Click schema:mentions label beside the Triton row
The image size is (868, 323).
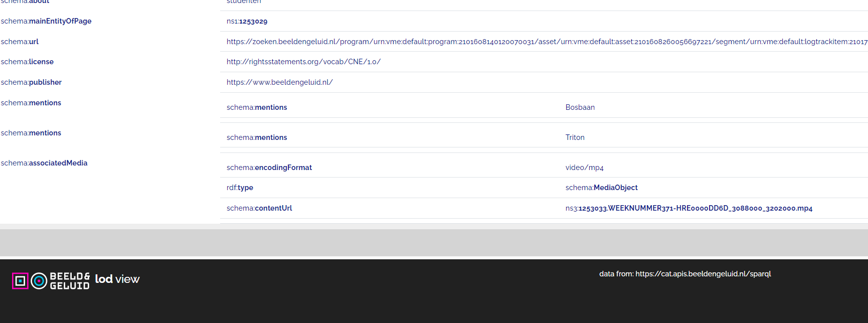(31, 133)
